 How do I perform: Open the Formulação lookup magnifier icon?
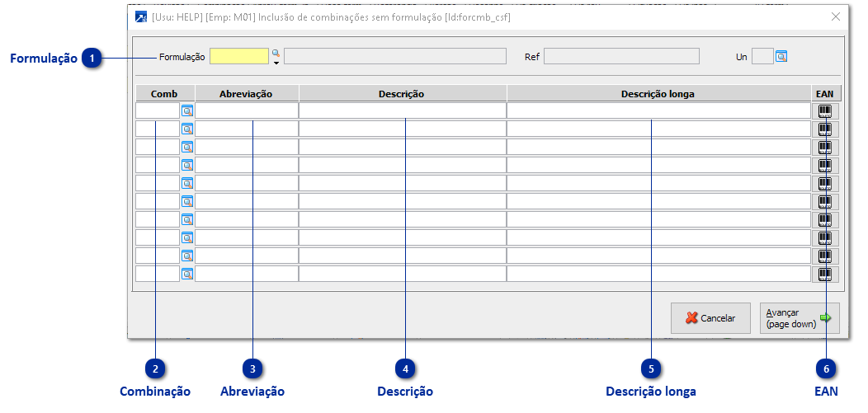275,53
